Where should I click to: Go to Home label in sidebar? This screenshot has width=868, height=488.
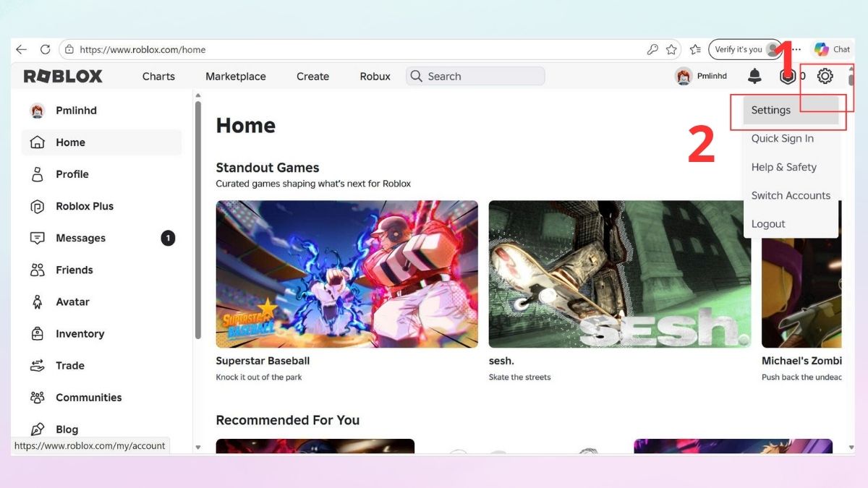tap(70, 142)
